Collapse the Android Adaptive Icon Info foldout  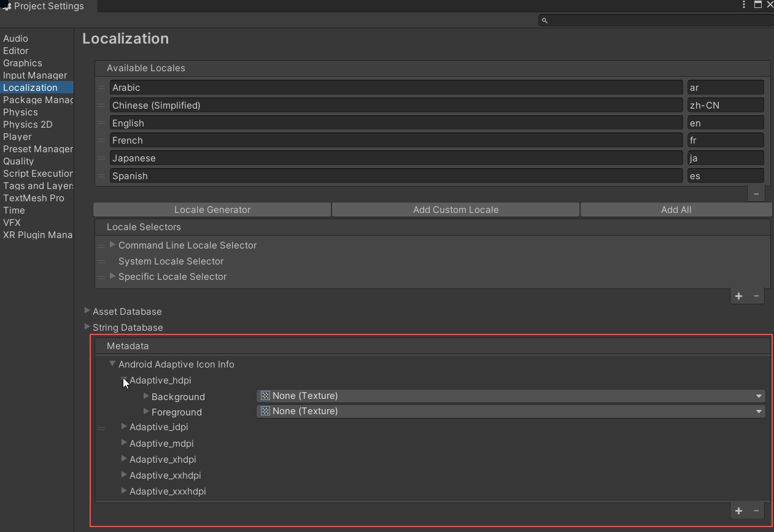[x=112, y=364]
